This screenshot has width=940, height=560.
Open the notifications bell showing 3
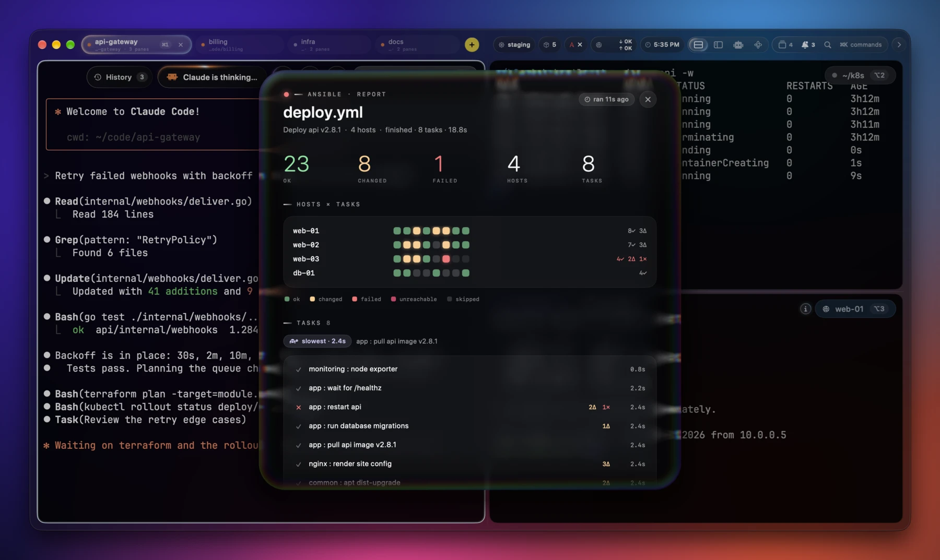pos(808,45)
